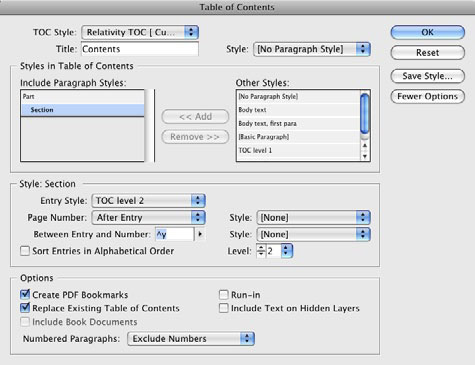Select [Basic Paragraph] in Other Styles
The image size is (475, 365).
tap(298, 137)
